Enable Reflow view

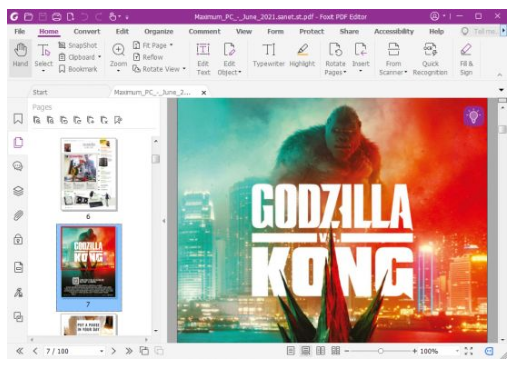click(x=148, y=57)
